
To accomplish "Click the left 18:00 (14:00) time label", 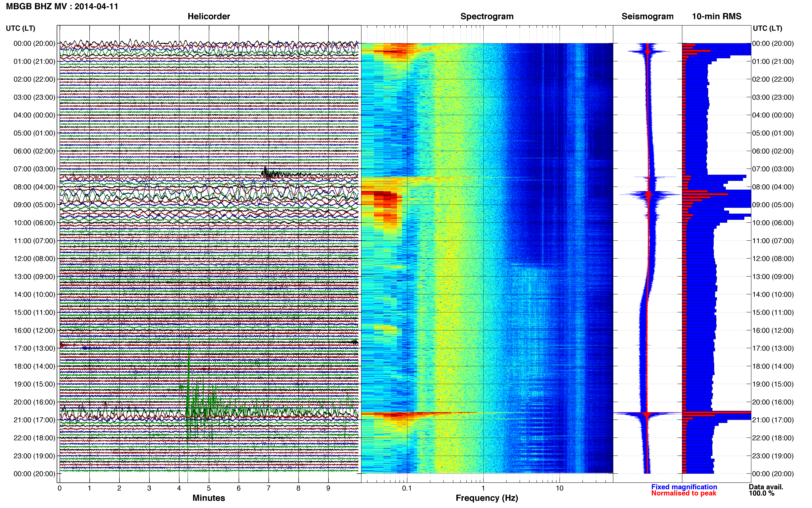I will 34,366.
